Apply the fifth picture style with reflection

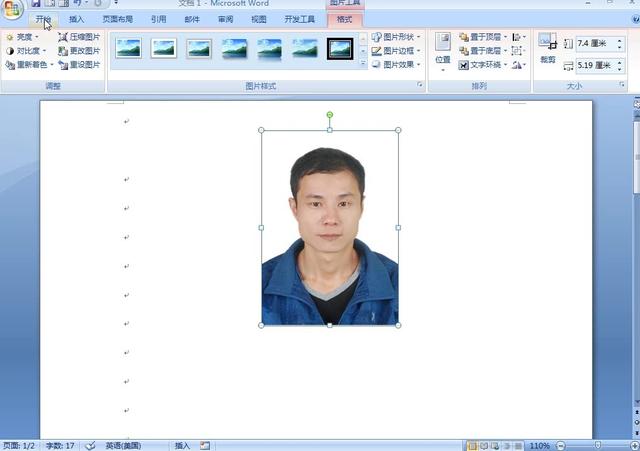click(x=269, y=49)
